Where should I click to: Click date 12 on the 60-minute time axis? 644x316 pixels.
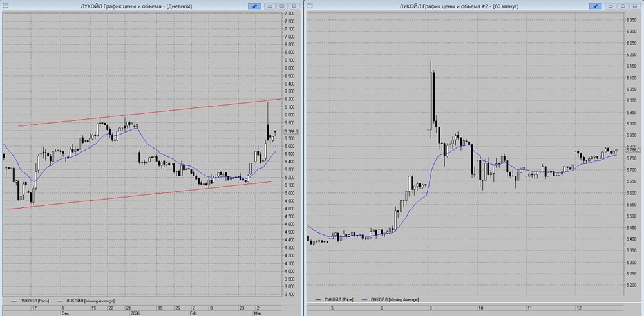tap(579, 308)
